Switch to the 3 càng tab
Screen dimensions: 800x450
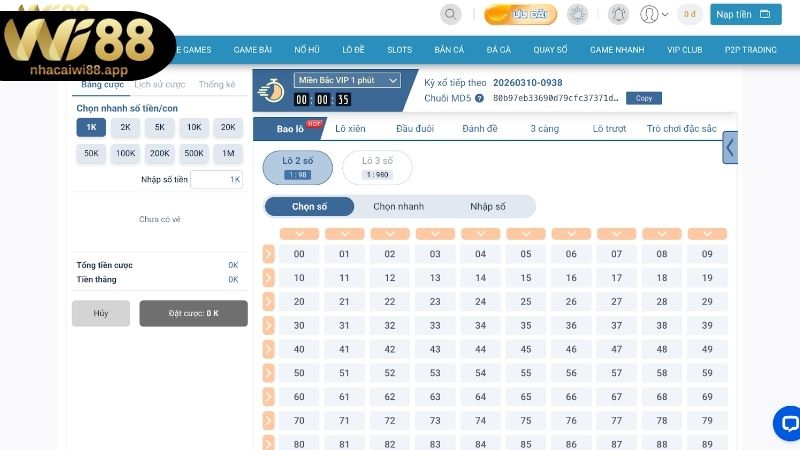pyautogui.click(x=544, y=129)
